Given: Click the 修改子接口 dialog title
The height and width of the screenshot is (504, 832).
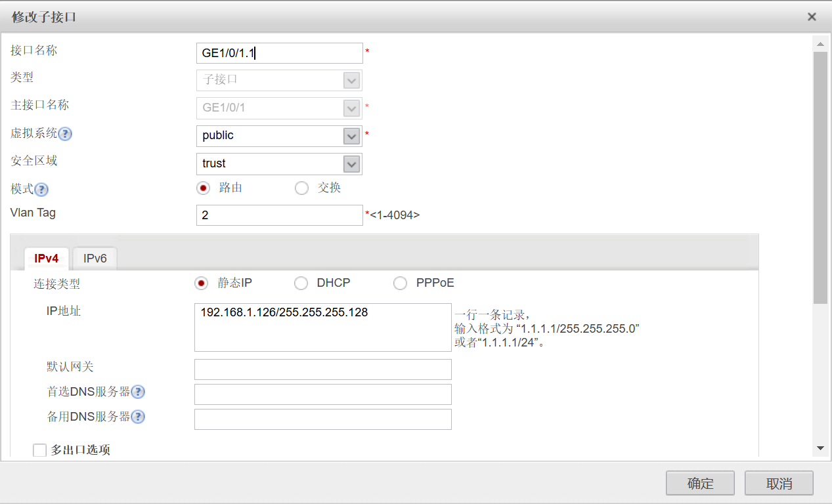Looking at the screenshot, I should 44,17.
